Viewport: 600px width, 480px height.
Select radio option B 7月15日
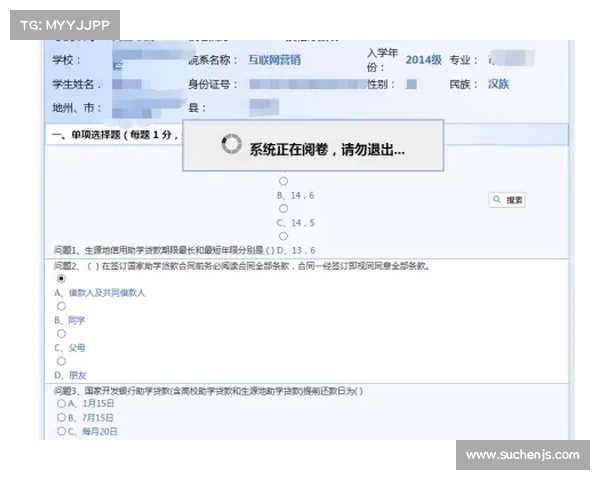tap(61, 417)
